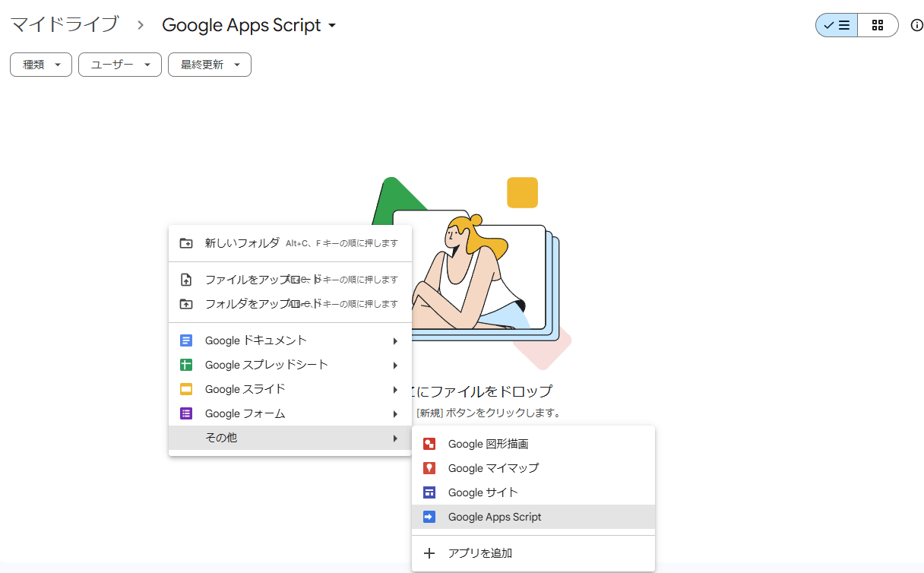Go to マイドライブ breadcrumb

point(65,24)
